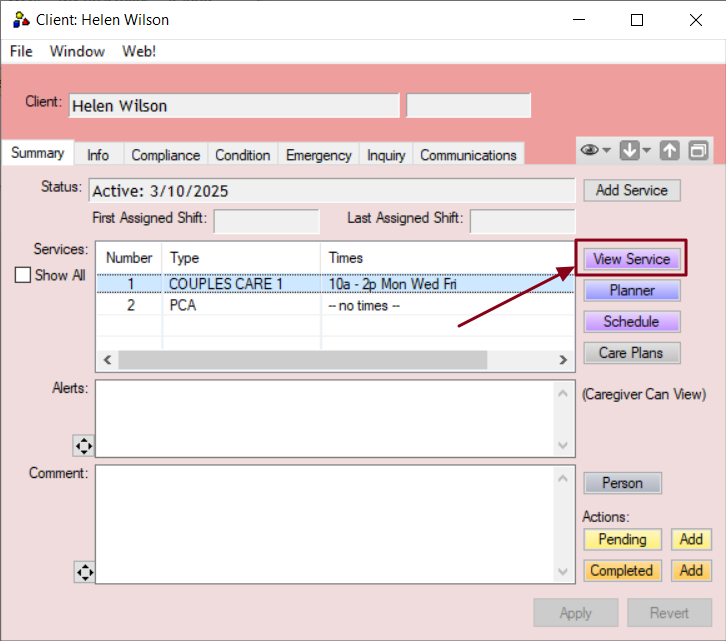
Task: Close the Client: Helen Wilson window
Action: pos(695,20)
